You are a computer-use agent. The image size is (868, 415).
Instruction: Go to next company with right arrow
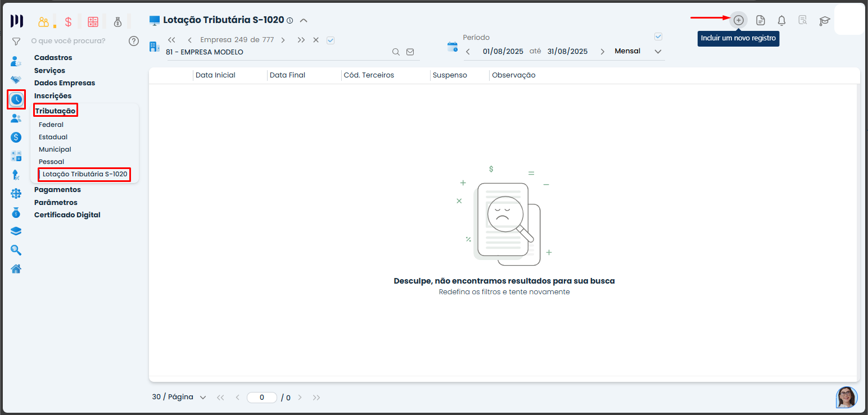(x=283, y=40)
